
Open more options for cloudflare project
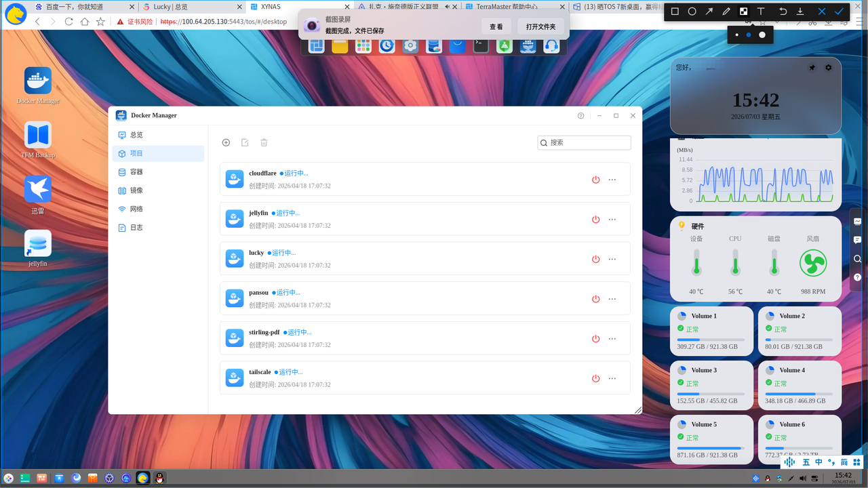[x=612, y=180]
